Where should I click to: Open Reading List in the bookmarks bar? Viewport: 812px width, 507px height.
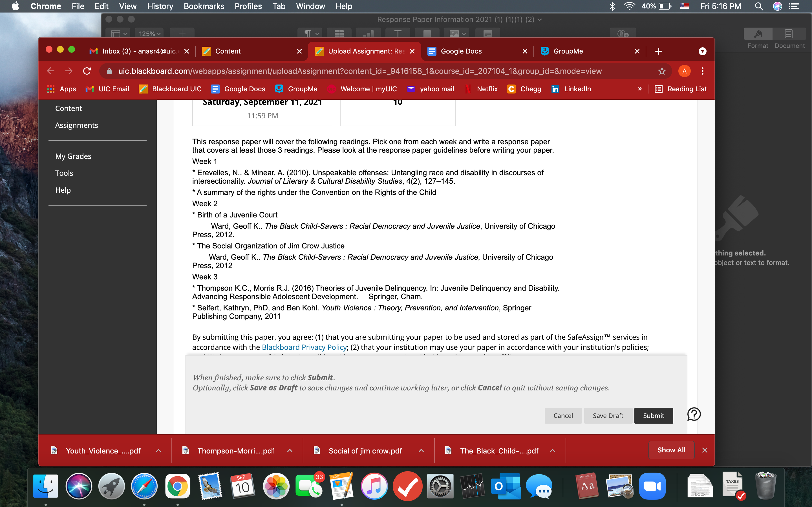pos(680,89)
